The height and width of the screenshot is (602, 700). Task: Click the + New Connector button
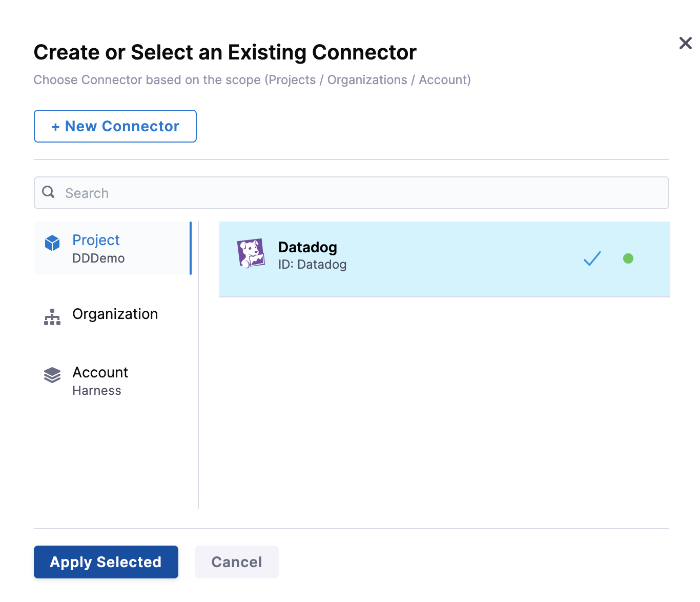115,126
